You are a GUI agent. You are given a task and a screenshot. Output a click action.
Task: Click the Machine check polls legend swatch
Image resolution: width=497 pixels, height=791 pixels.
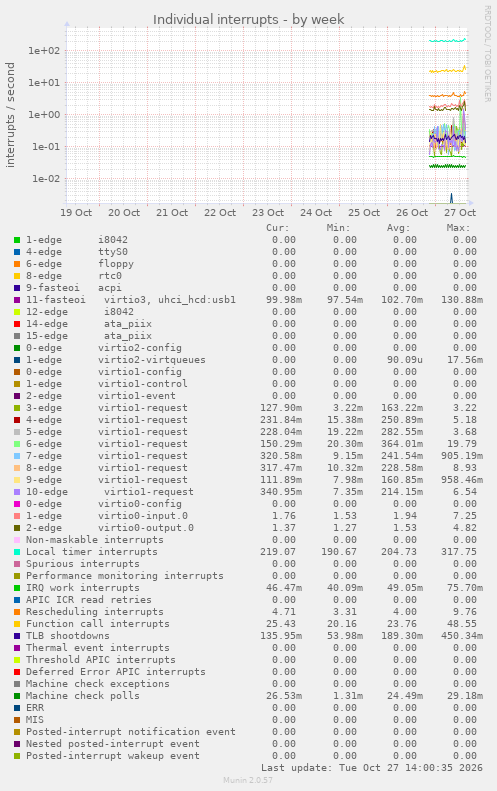(17, 696)
